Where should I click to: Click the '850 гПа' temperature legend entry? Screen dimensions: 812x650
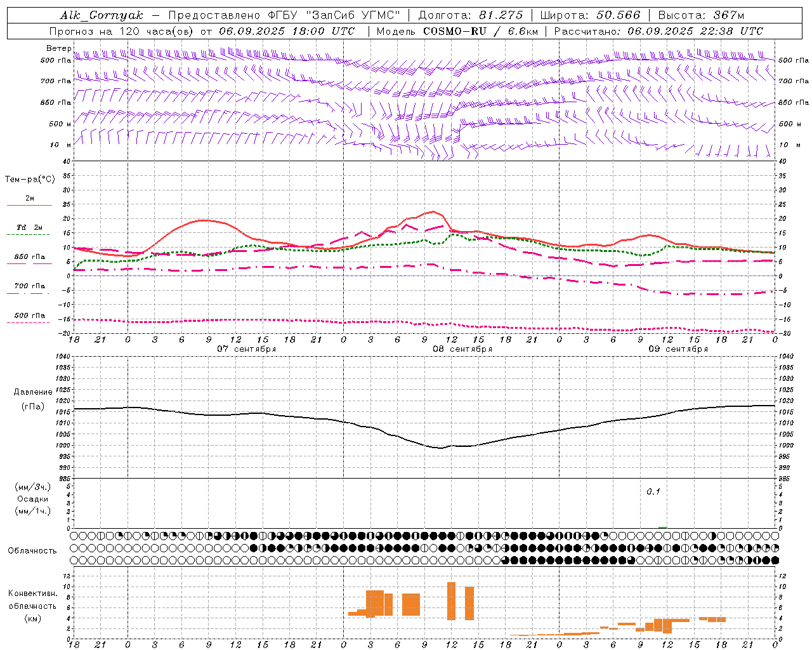tap(29, 257)
